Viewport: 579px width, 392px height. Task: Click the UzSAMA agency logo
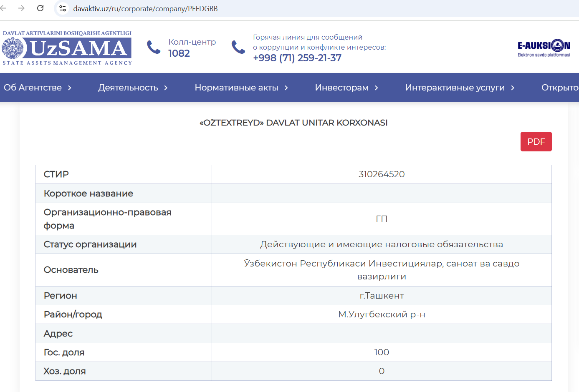coord(67,48)
